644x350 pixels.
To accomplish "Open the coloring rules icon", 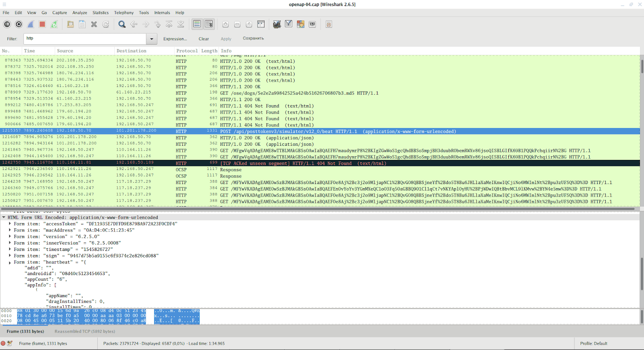I will point(300,24).
